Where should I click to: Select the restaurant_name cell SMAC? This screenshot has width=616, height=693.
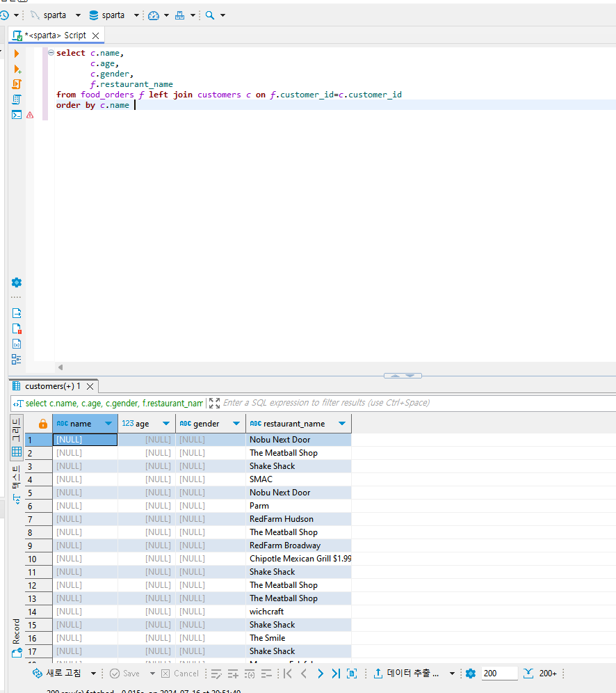pyautogui.click(x=298, y=479)
